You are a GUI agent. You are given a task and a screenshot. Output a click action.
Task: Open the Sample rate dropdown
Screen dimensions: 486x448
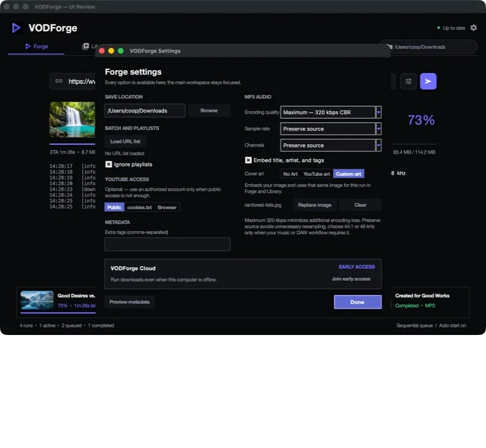331,129
